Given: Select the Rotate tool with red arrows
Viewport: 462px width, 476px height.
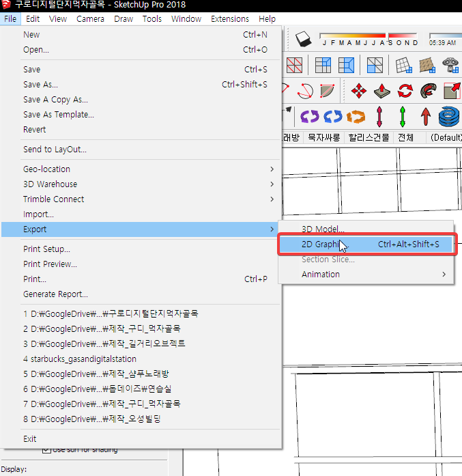Looking at the screenshot, I should coord(405,91).
